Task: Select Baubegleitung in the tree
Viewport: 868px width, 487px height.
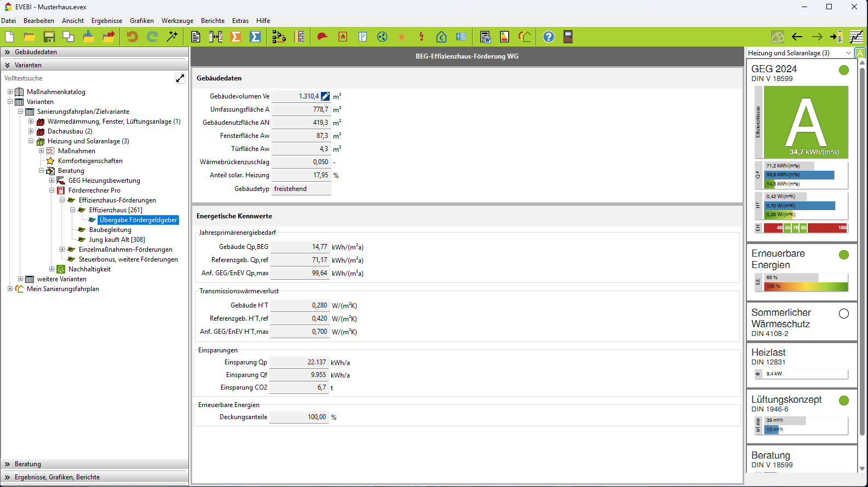Action: tap(110, 230)
